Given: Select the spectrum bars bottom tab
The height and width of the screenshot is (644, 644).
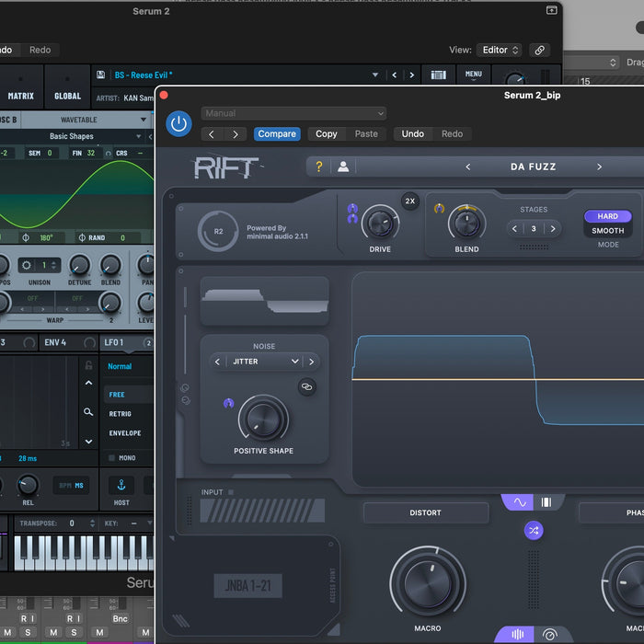Looking at the screenshot, I should coord(517,635).
